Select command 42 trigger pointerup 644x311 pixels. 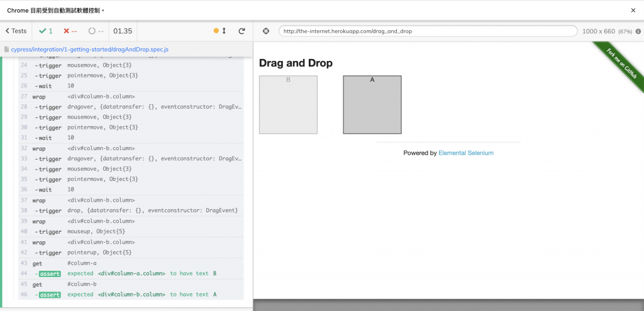pos(131,253)
